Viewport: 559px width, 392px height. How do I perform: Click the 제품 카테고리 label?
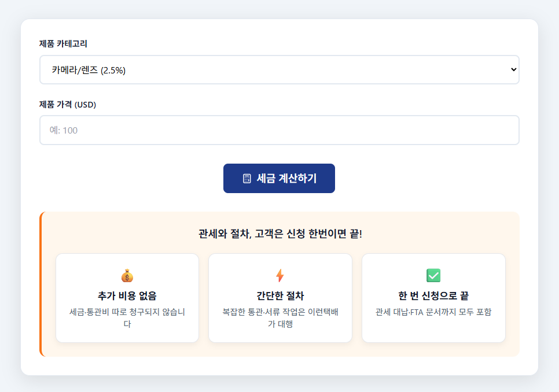63,43
